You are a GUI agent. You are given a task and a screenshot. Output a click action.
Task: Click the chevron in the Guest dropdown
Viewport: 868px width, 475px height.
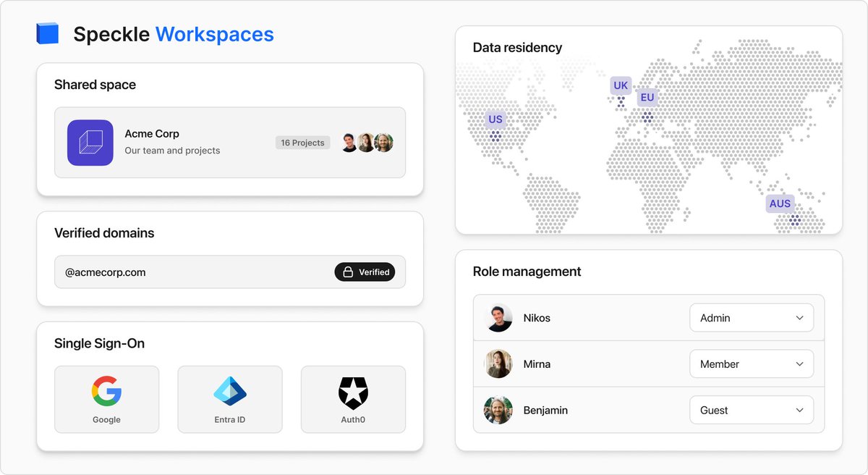799,410
